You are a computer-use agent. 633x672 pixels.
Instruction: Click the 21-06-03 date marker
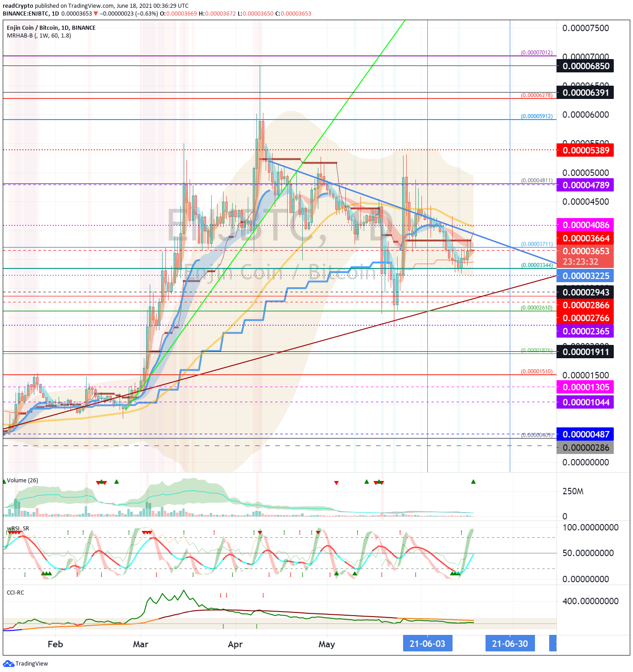(x=427, y=644)
